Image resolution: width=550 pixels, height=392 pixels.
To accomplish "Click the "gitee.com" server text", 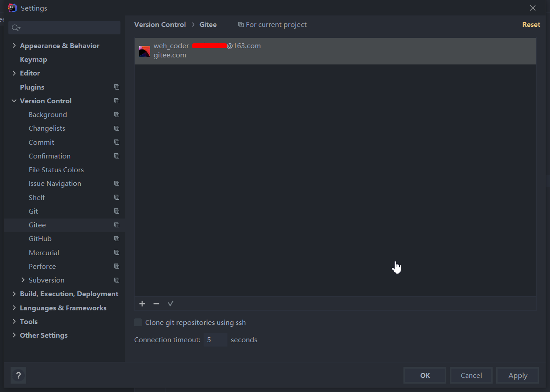I will [170, 55].
